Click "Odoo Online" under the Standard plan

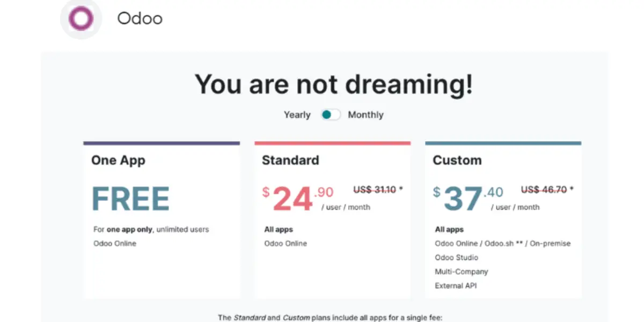coord(286,244)
